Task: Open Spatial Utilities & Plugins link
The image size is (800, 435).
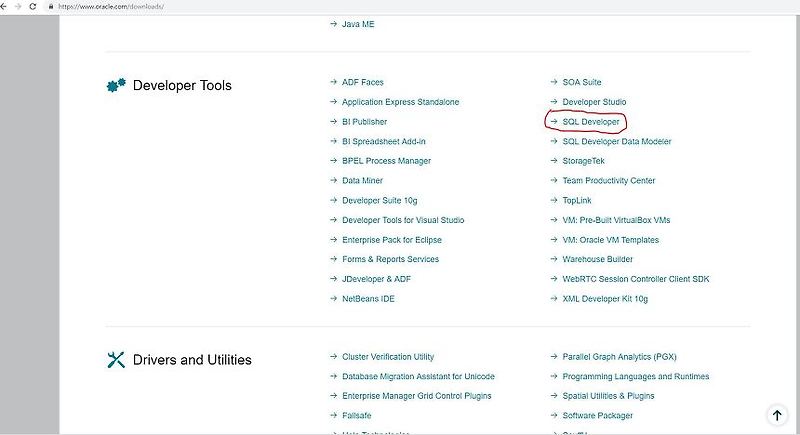Action: tap(608, 396)
